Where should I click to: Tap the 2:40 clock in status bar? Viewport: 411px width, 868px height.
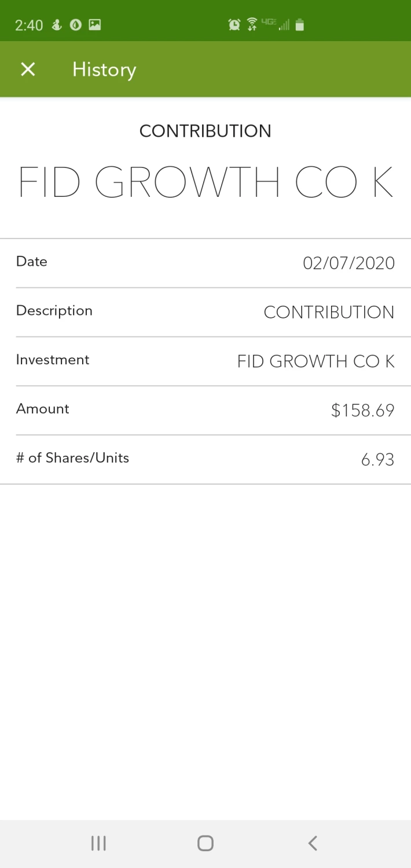point(29,25)
